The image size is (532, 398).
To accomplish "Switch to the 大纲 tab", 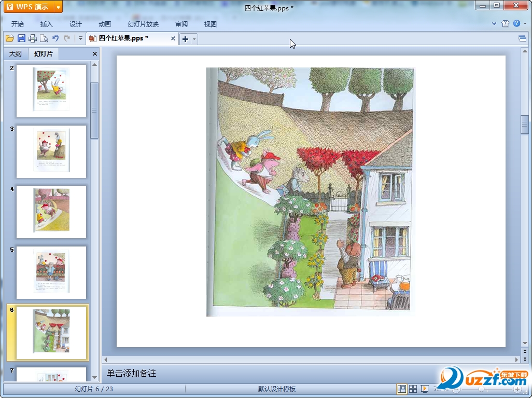I will 15,53.
